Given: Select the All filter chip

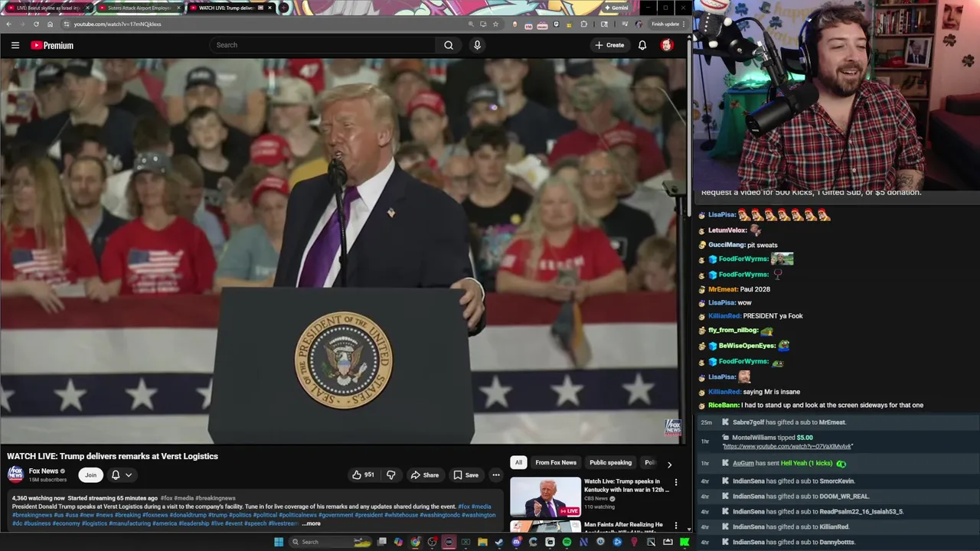Looking at the screenshot, I should [x=518, y=462].
